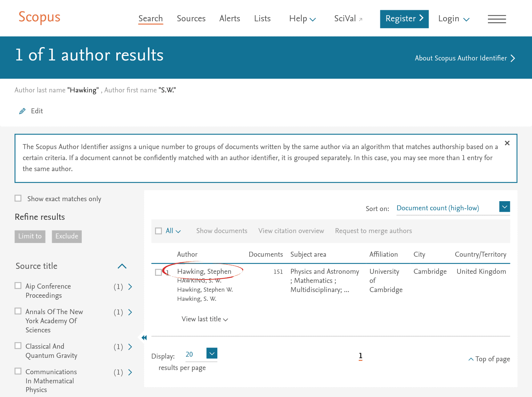Enable Show exact matches only
532x397 pixels.
tap(18, 198)
